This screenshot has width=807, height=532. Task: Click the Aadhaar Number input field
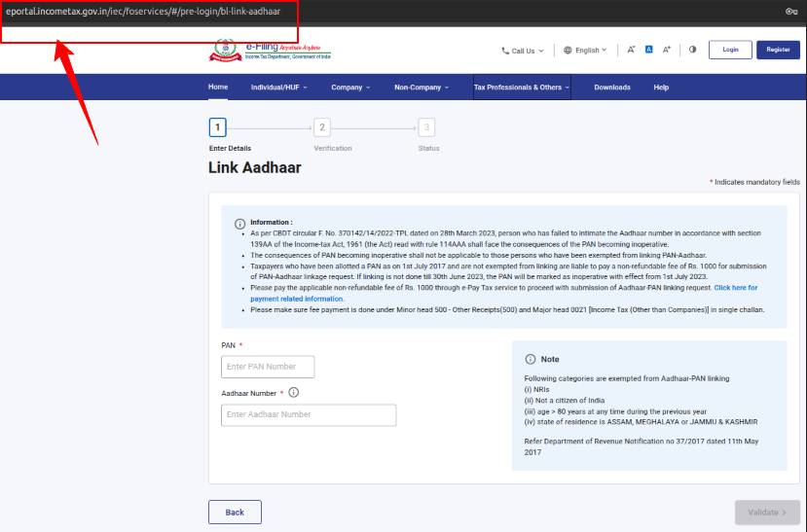click(309, 415)
